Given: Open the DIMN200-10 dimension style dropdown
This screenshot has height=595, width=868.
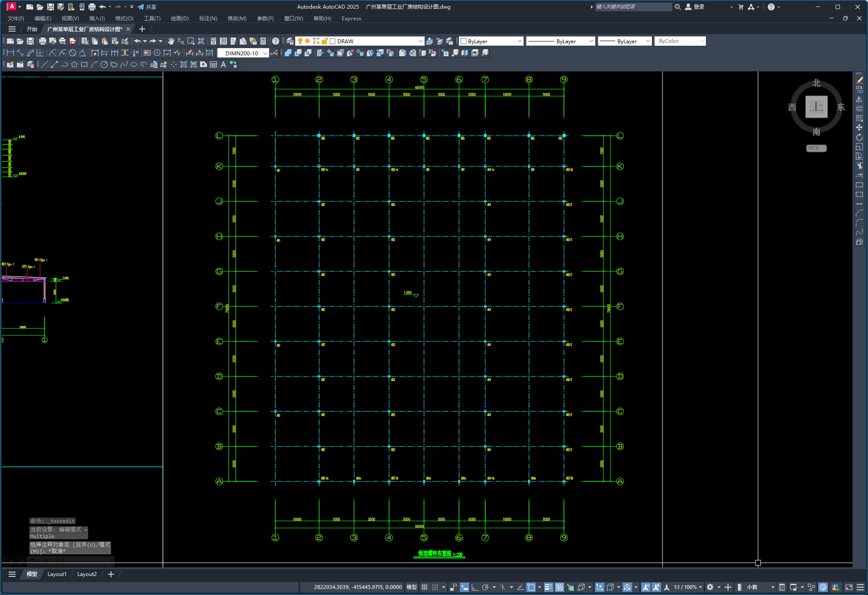Looking at the screenshot, I should point(265,53).
